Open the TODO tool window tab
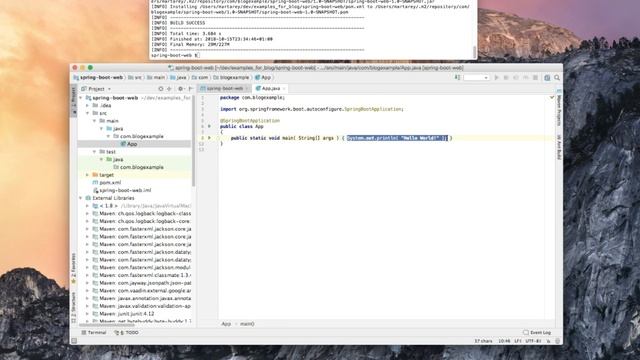 pyautogui.click(x=127, y=333)
